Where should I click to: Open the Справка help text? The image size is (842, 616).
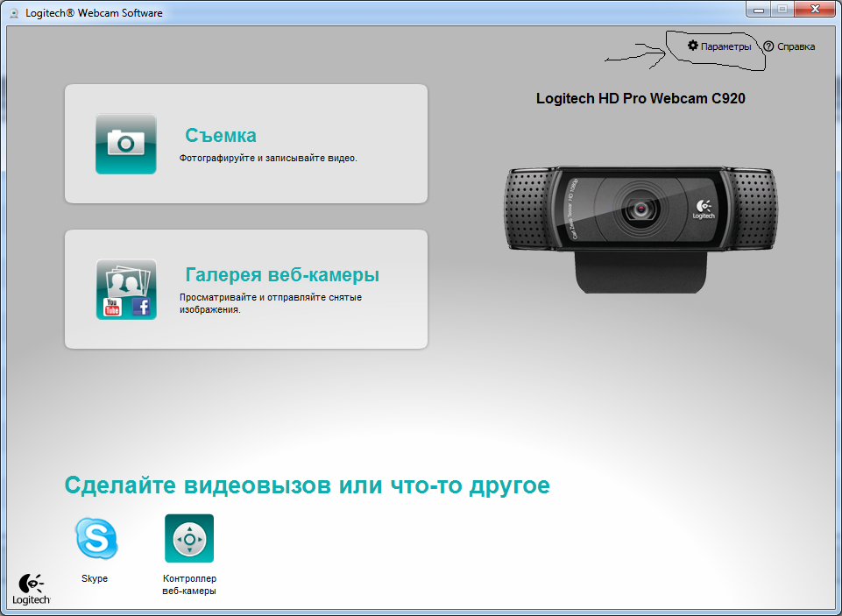[x=796, y=46]
